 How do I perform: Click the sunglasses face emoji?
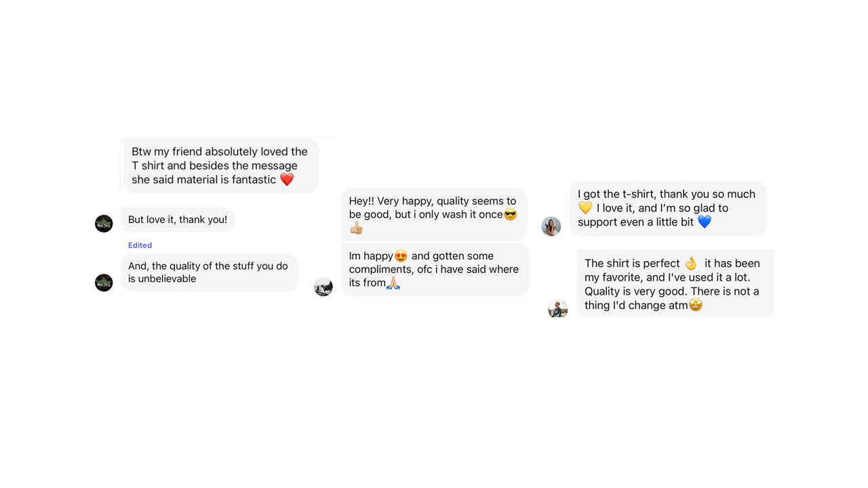point(511,215)
